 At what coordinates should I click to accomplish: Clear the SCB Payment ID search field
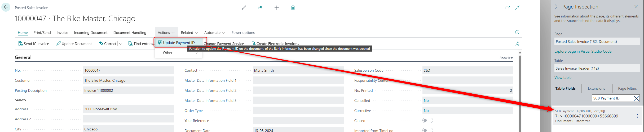pos(636,98)
